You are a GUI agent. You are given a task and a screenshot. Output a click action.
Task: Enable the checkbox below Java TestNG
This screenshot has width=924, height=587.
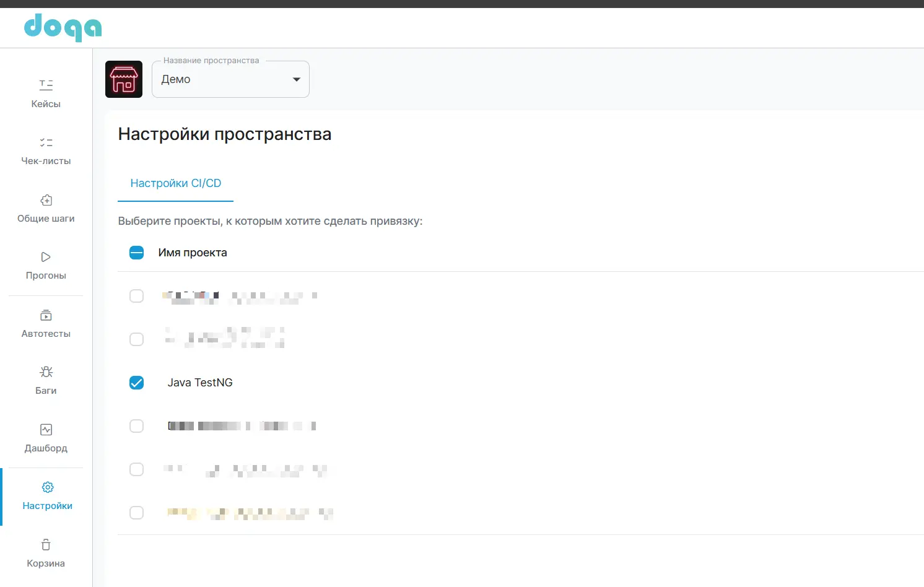point(136,425)
